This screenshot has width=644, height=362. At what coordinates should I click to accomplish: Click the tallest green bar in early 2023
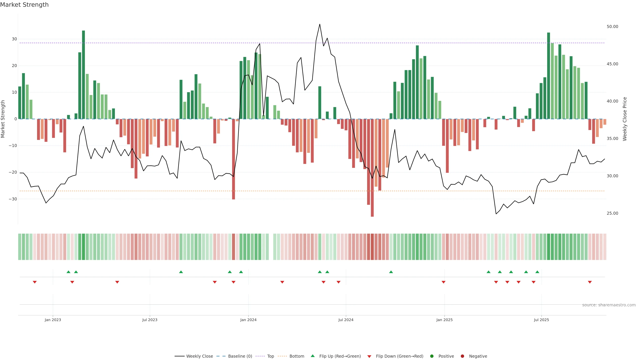click(x=84, y=75)
